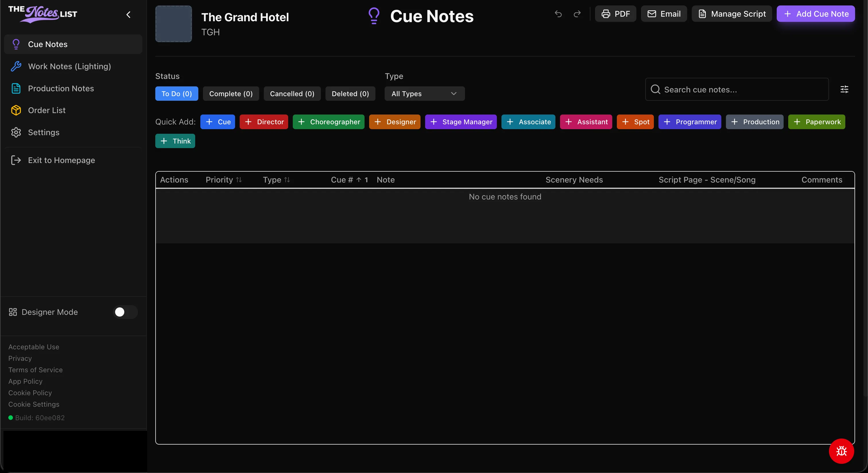This screenshot has height=473, width=868.
Task: Quick add a Designer note
Action: (395, 122)
